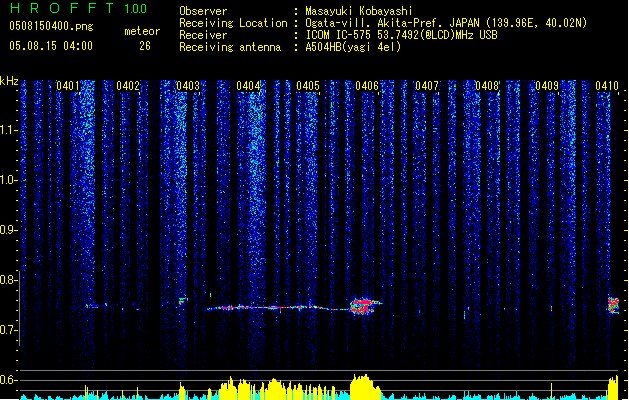
Task: Click observer name Masayuki Kobayashi
Action: coord(359,11)
